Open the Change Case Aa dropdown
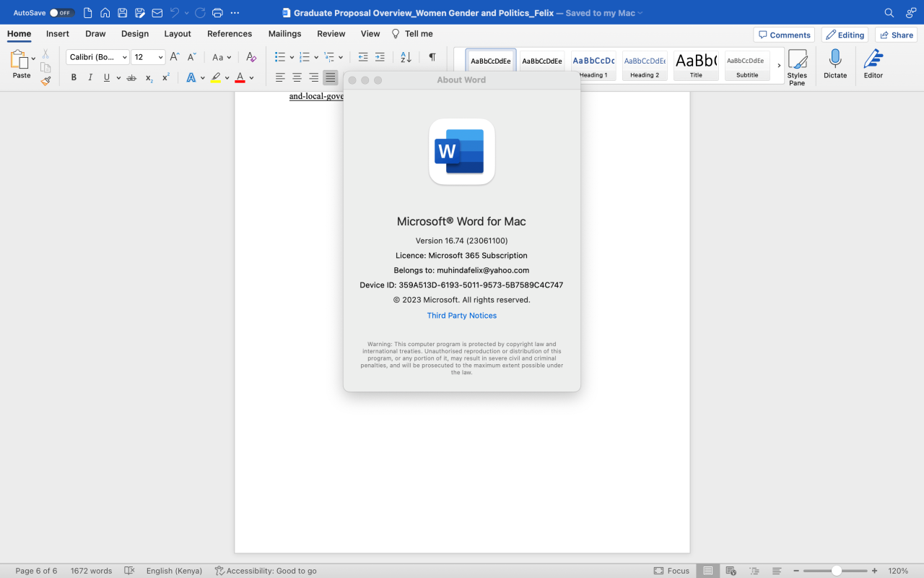The width and height of the screenshot is (924, 578). click(222, 57)
